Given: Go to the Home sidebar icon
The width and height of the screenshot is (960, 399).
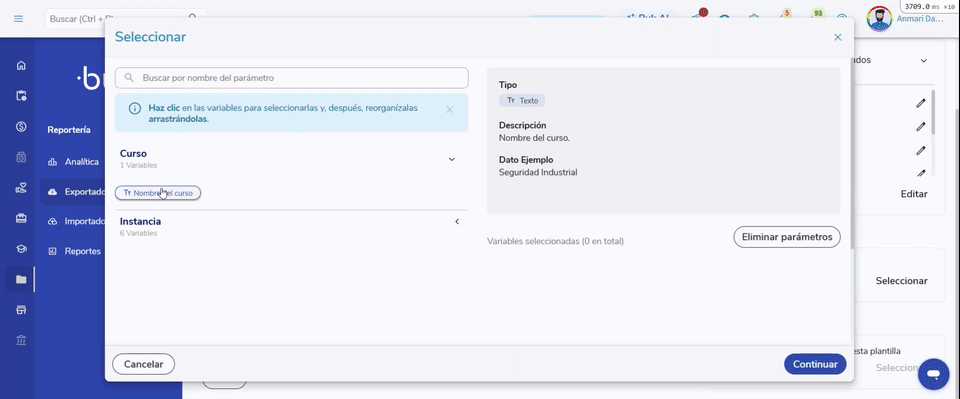Looking at the screenshot, I should 21,65.
